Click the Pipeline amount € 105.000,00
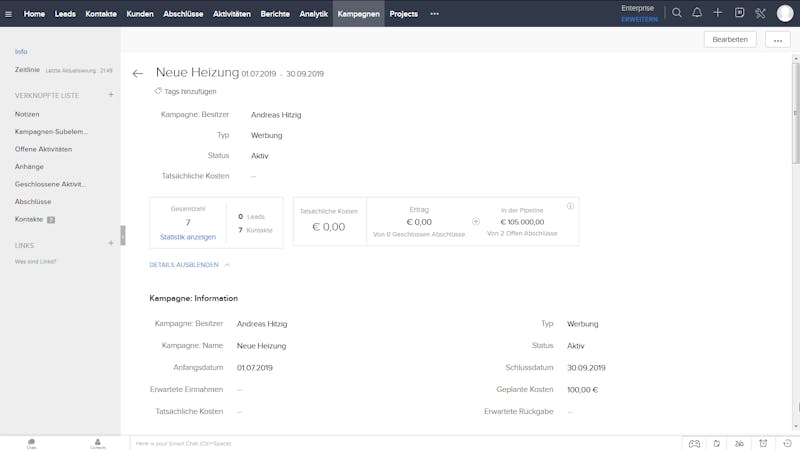 point(522,222)
